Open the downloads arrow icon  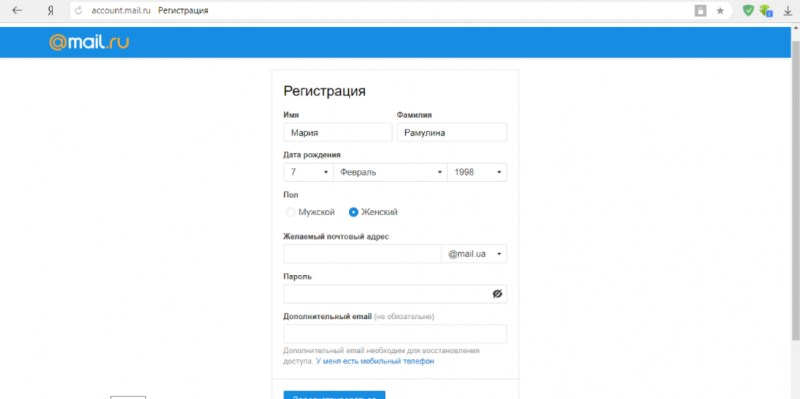[x=788, y=11]
